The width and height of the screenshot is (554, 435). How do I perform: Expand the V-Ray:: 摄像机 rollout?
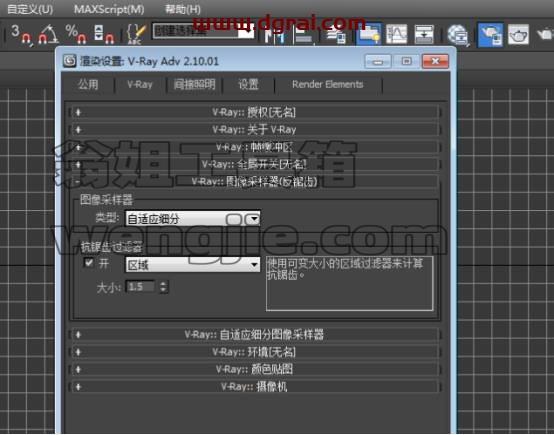[x=254, y=387]
